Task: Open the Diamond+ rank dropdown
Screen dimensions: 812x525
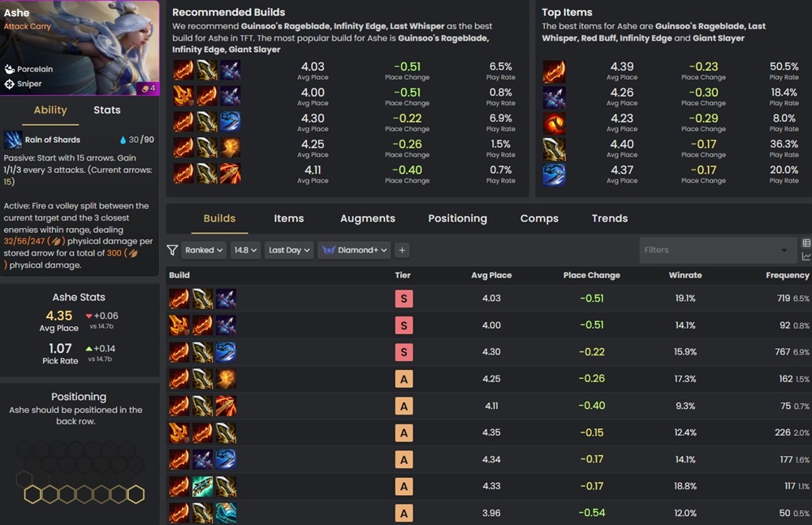Action: (x=354, y=250)
